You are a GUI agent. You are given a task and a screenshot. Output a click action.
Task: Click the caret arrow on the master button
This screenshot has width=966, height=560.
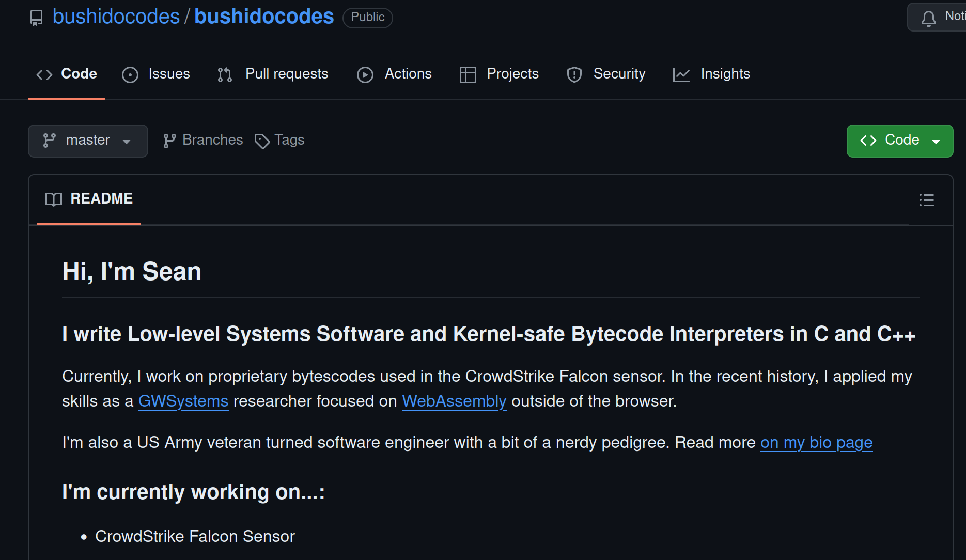click(x=127, y=142)
